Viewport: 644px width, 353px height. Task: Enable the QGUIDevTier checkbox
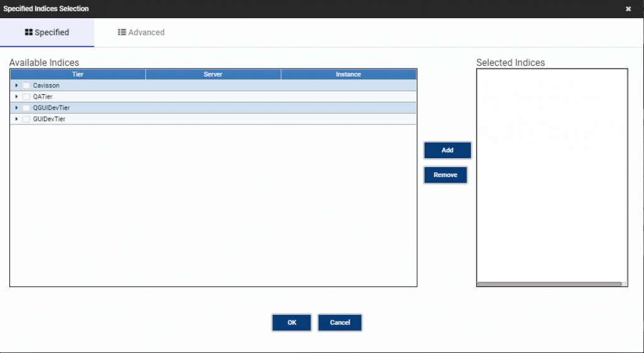[26, 108]
